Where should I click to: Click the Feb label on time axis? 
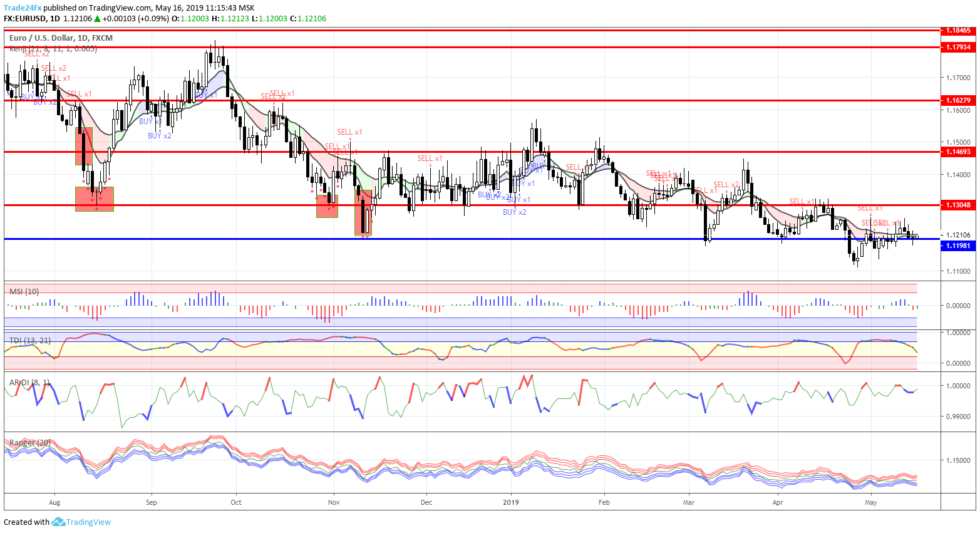pyautogui.click(x=604, y=502)
